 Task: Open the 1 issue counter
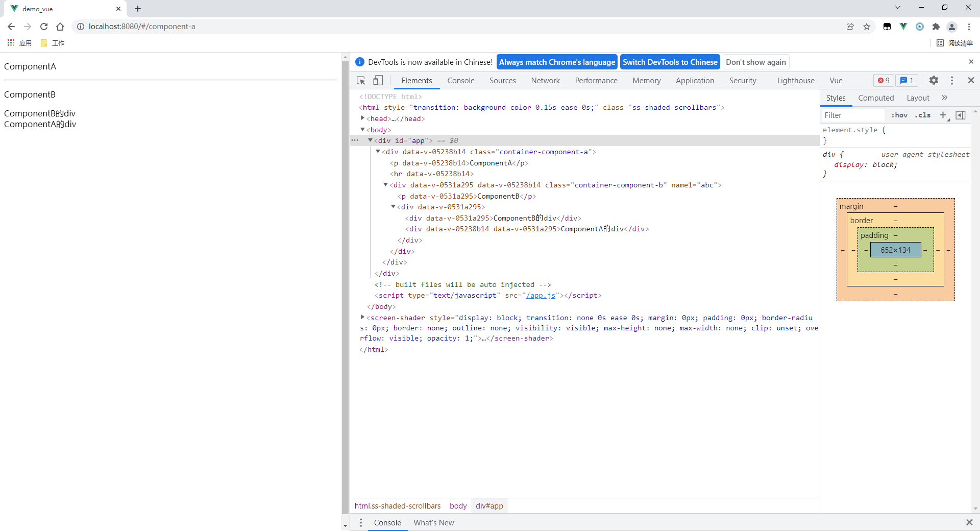[906, 80]
